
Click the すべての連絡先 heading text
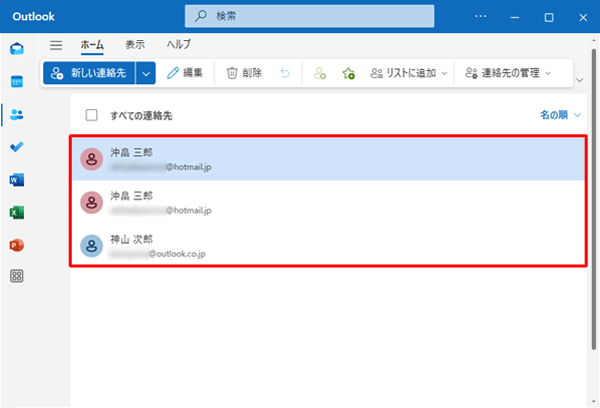coord(141,116)
